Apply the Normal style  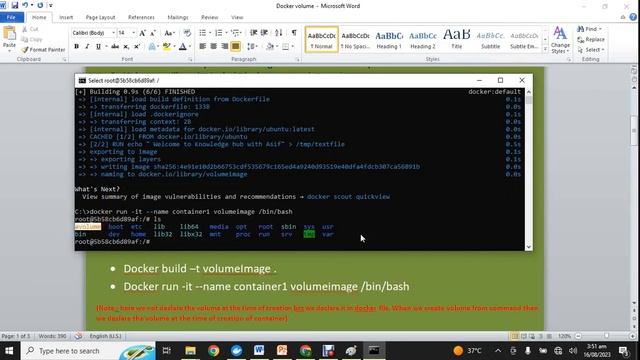[x=322, y=40]
